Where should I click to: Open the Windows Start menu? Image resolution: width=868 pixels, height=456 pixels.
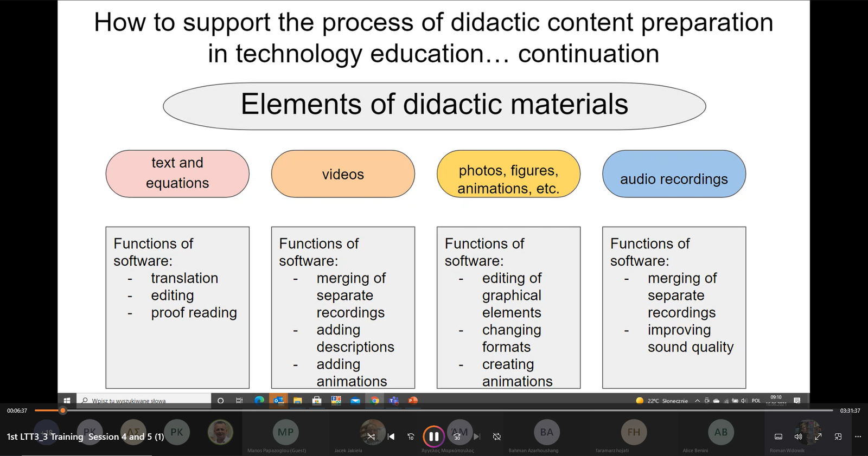click(67, 401)
